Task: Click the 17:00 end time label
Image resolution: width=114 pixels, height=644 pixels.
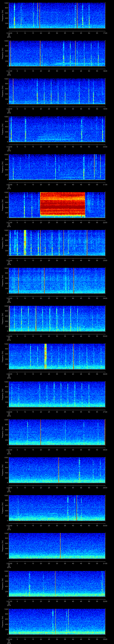Action: click(105, 33)
